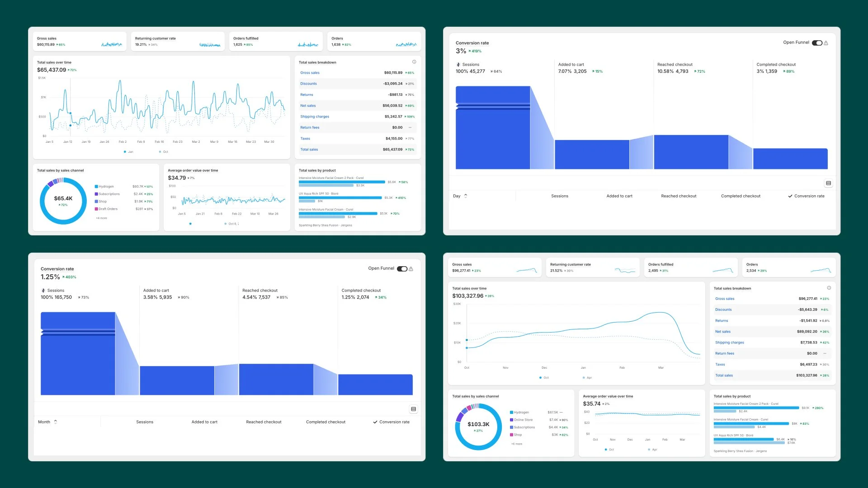Click info icon on bottom-right Total sales breakdown

829,288
